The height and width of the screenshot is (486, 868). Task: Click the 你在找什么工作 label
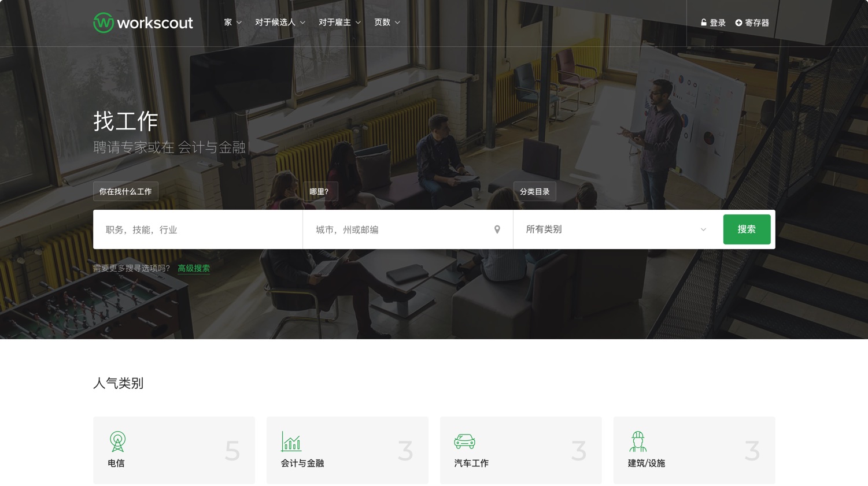125,191
